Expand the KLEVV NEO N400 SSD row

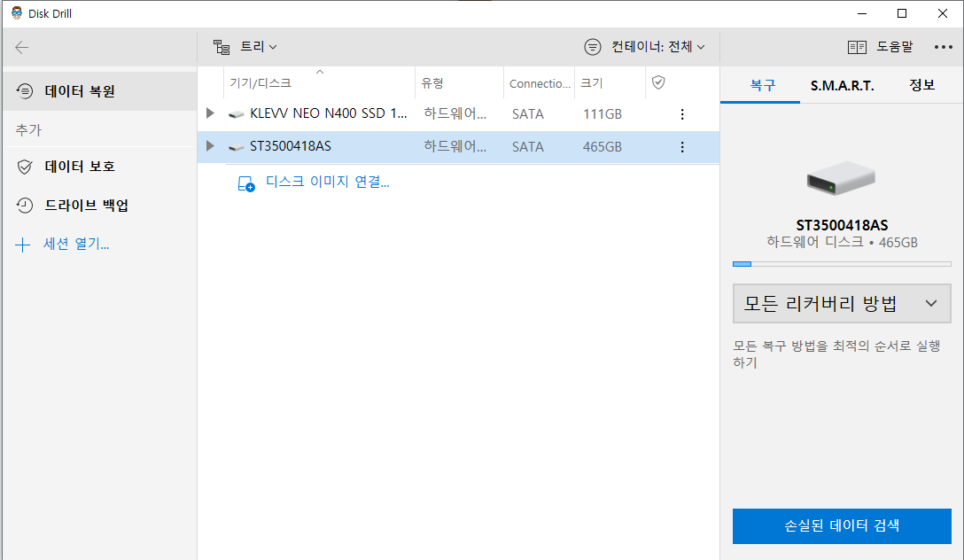210,113
